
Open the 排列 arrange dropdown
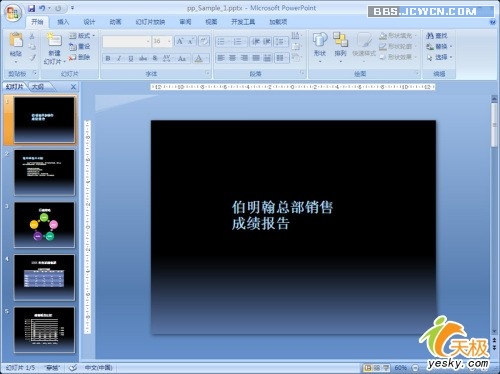pos(340,49)
